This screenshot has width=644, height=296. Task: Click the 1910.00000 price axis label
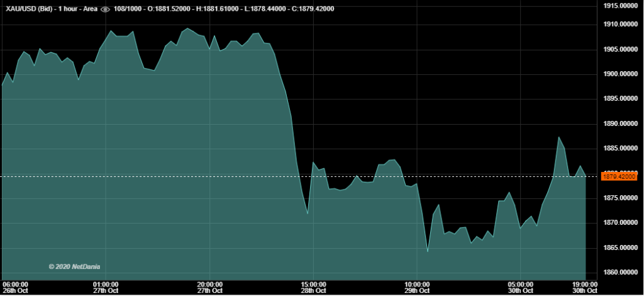tap(619, 25)
